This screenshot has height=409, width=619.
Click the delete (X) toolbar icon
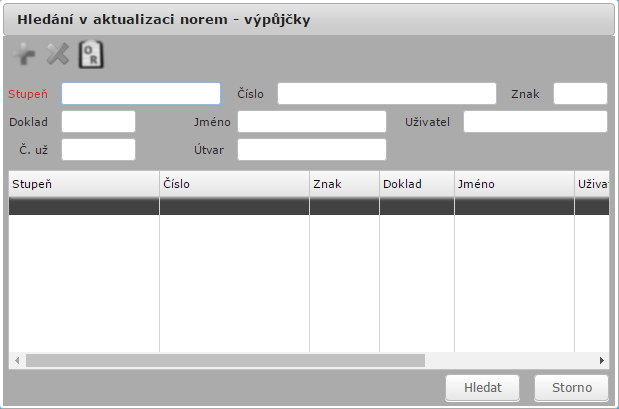[x=58, y=56]
